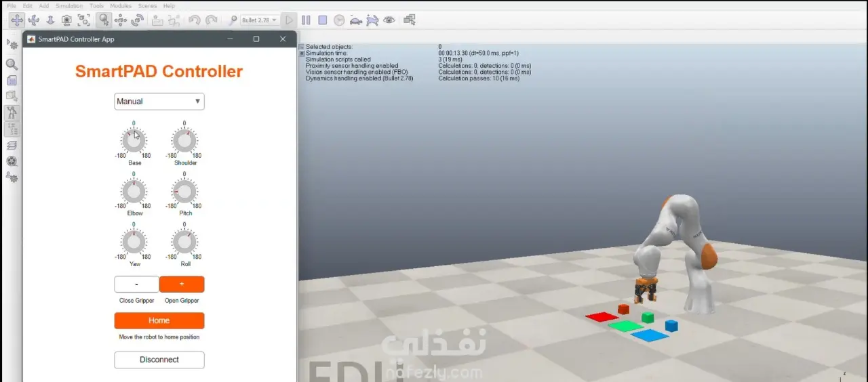
Task: Click the transfer DNA icon
Action: tap(174, 20)
